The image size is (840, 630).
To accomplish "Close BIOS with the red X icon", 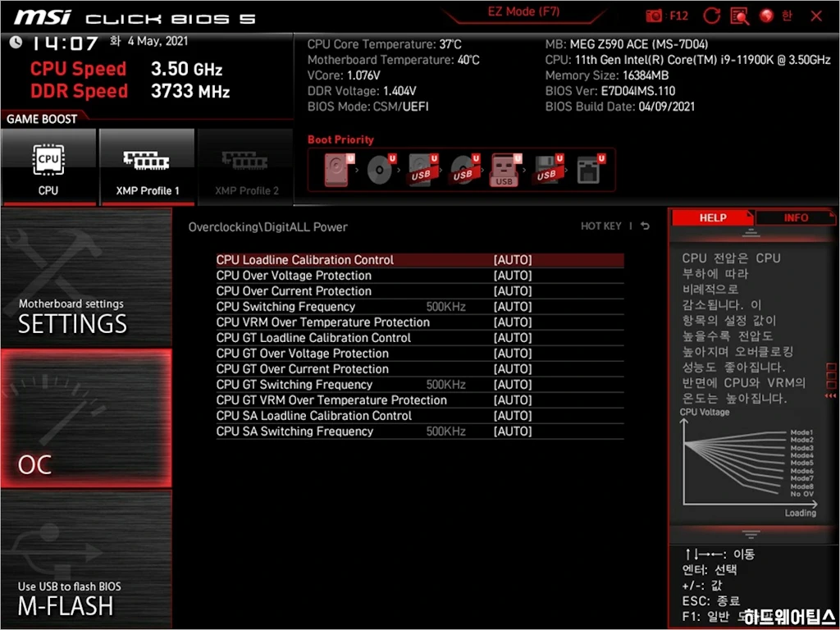I will pyautogui.click(x=816, y=16).
